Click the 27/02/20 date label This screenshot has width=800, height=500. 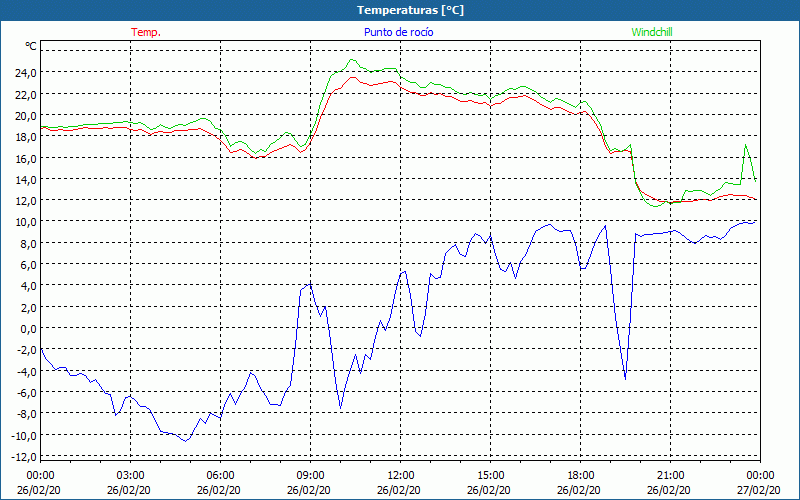point(760,490)
